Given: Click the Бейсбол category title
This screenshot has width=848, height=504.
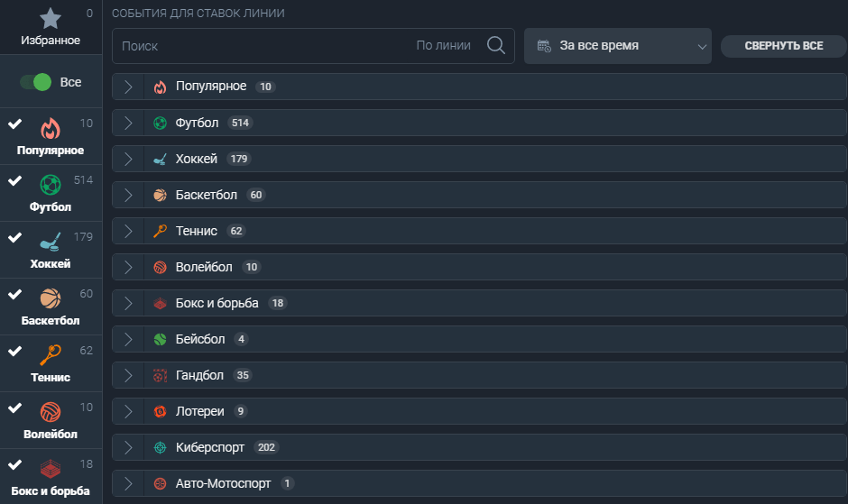Looking at the screenshot, I should (x=200, y=339).
